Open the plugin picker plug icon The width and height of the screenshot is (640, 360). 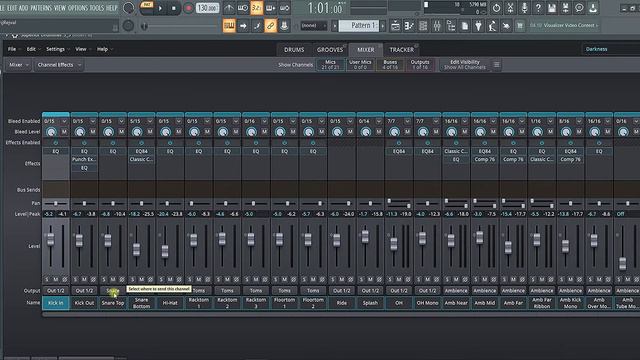tap(478, 26)
